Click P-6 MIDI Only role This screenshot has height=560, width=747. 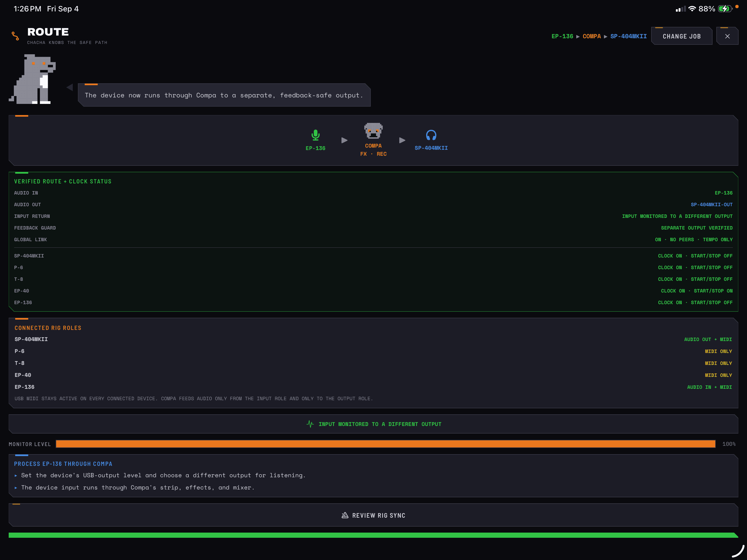click(718, 351)
